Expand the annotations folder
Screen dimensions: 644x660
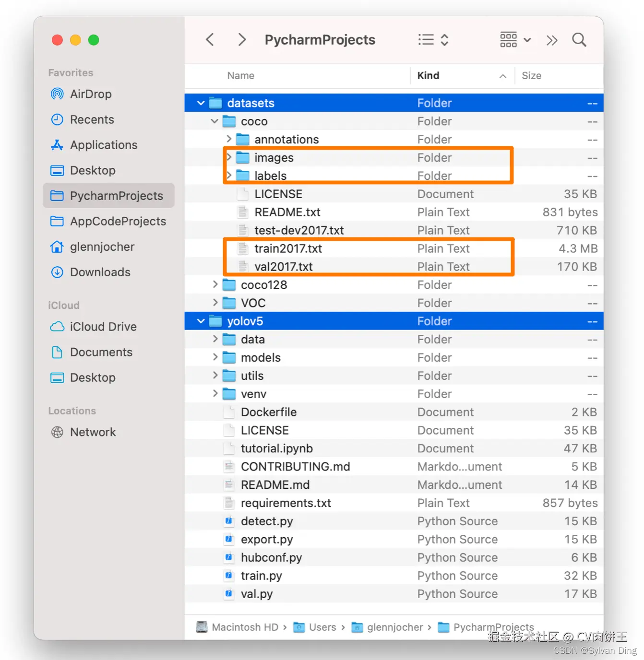pos(229,139)
